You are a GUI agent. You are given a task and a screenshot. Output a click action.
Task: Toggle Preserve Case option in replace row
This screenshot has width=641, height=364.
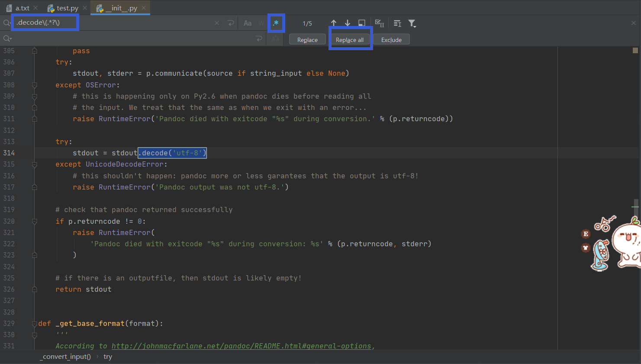pos(276,39)
